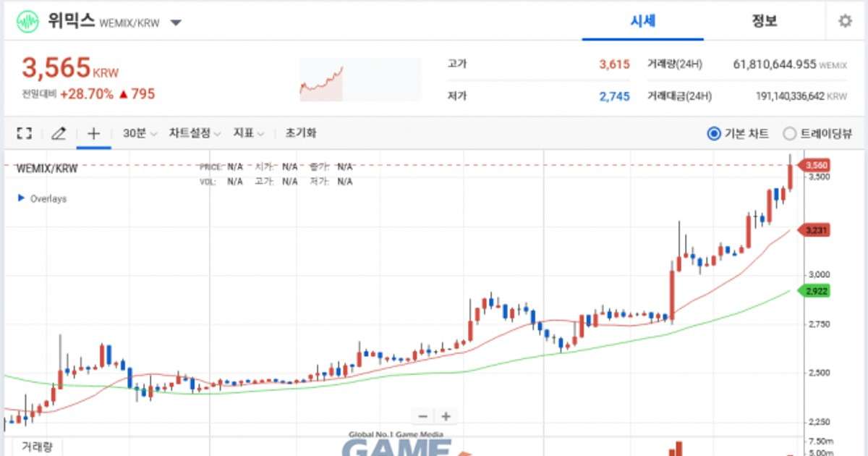The height and width of the screenshot is (456, 868).
Task: Click the green 2,922 moving average tag
Action: point(813,291)
